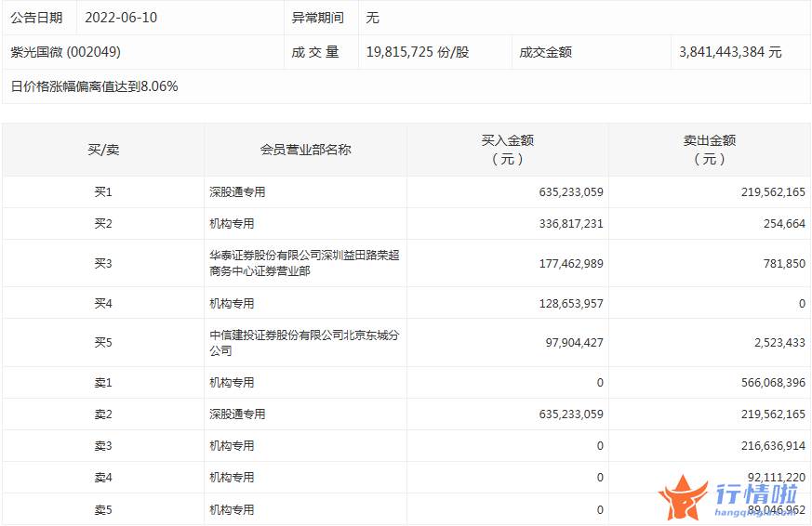This screenshot has height=526, width=812.
Task: Select buy amount 128,653,957
Action: (x=571, y=303)
